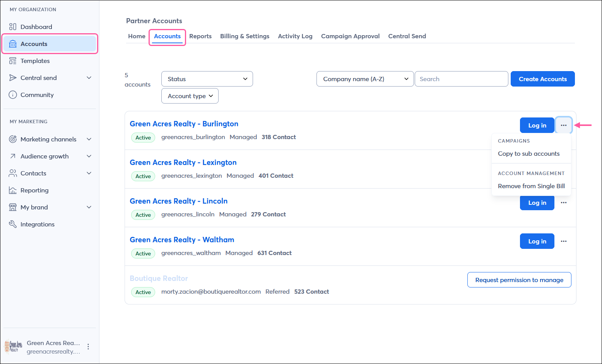Image resolution: width=602 pixels, height=364 pixels.
Task: Choose Copy to sub accounts
Action: 528,153
